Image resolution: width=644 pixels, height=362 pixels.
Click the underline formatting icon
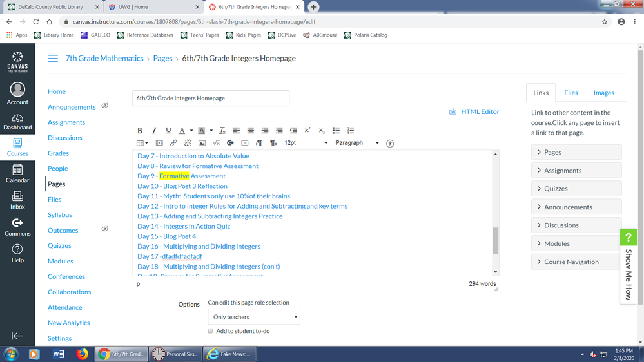168,131
